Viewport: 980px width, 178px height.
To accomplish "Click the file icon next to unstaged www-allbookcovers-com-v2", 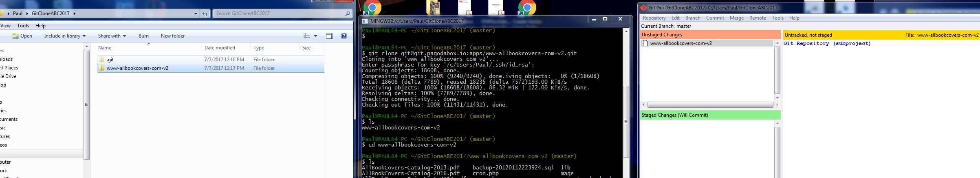I will coord(645,43).
